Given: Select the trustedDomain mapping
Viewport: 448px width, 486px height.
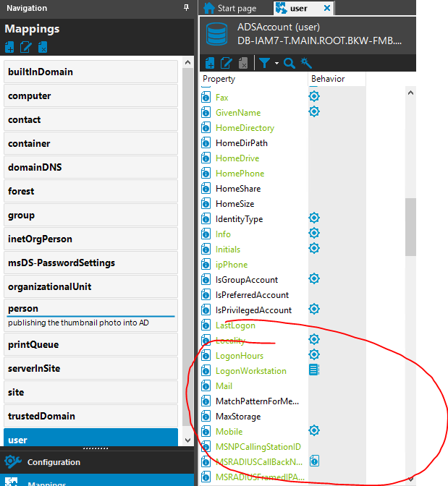Looking at the screenshot, I should pos(90,416).
